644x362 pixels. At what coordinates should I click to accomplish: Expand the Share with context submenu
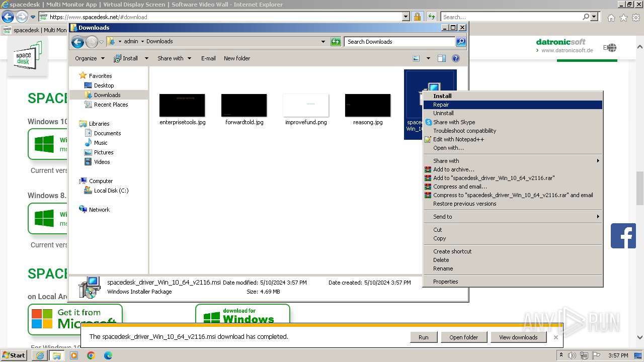pyautogui.click(x=513, y=161)
